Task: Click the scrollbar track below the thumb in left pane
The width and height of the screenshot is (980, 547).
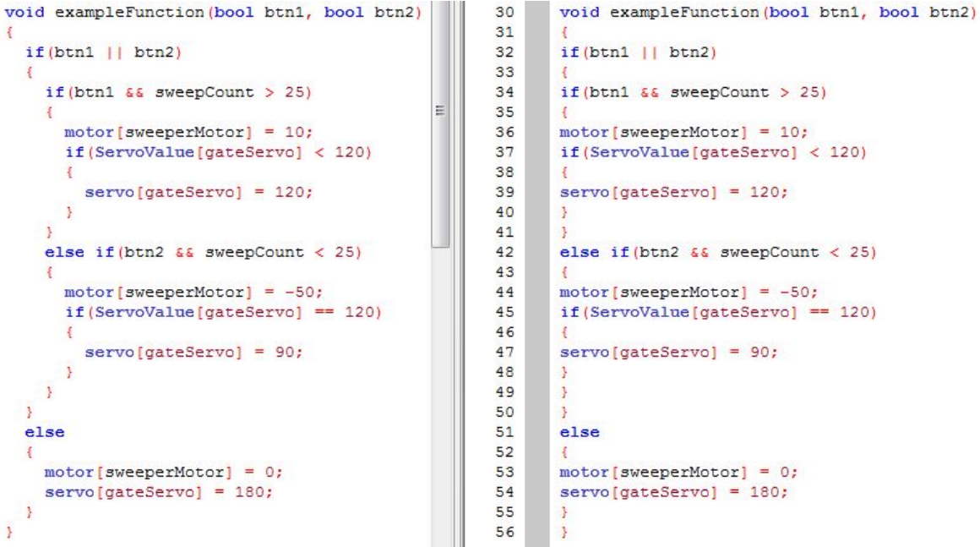Action: pos(440,380)
